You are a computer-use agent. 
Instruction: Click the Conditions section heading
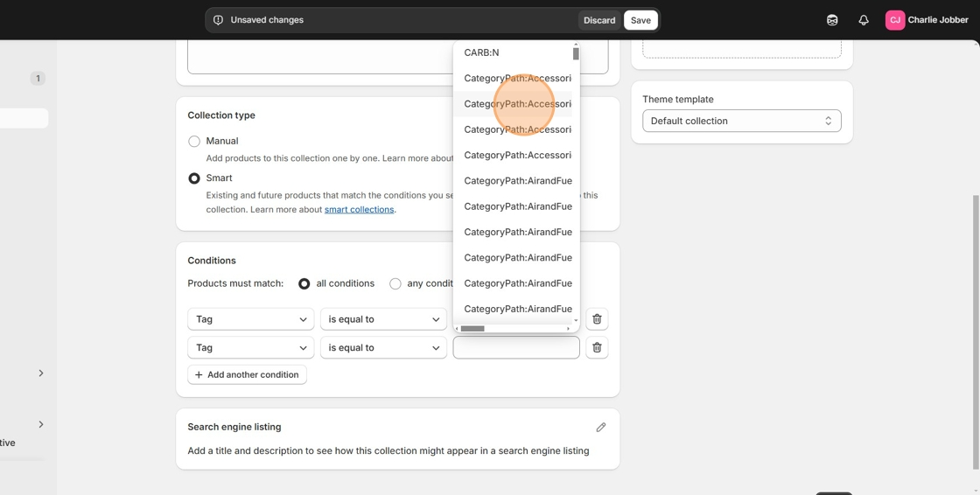point(212,261)
